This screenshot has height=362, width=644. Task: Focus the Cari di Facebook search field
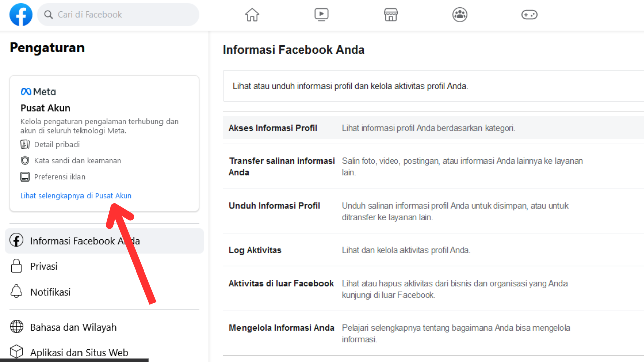(118, 15)
